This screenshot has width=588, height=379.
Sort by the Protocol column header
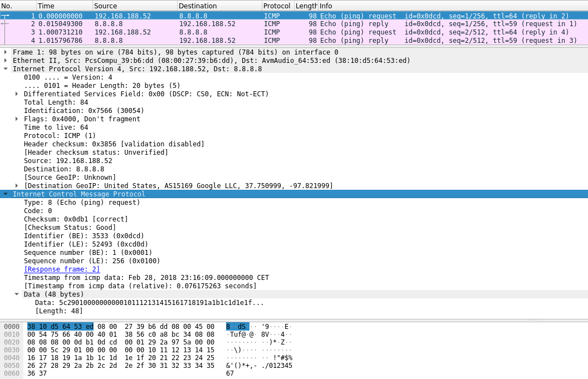tap(277, 6)
